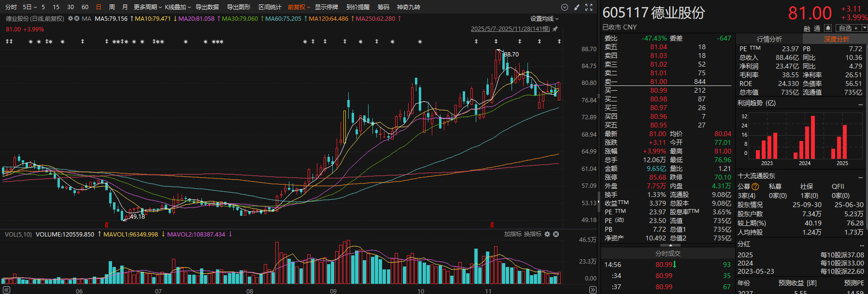Expand chart to fullscreen view

[x=589, y=7]
